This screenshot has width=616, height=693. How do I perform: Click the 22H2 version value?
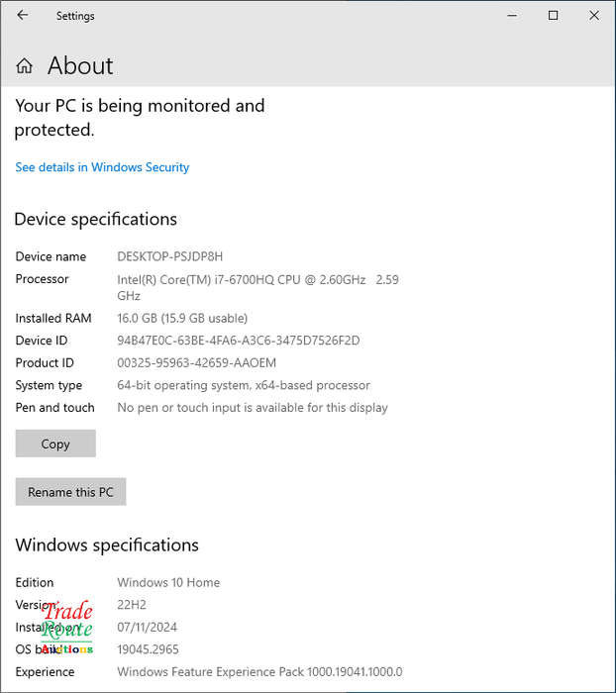pyautogui.click(x=132, y=605)
